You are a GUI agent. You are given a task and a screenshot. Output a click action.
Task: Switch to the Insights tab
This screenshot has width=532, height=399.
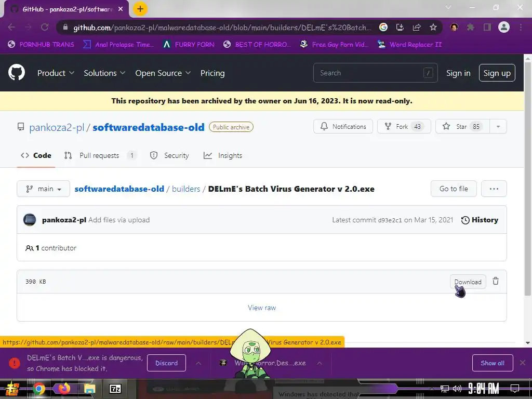[223, 155]
